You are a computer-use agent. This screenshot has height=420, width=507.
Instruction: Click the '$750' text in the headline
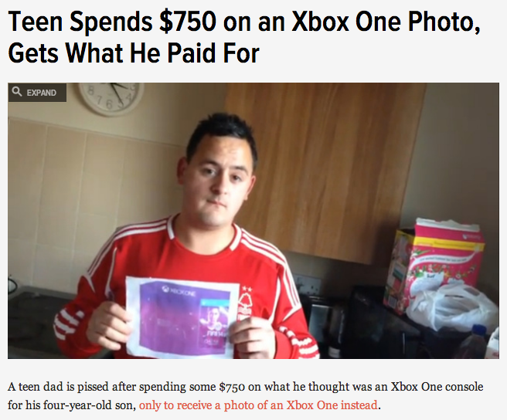point(188,22)
